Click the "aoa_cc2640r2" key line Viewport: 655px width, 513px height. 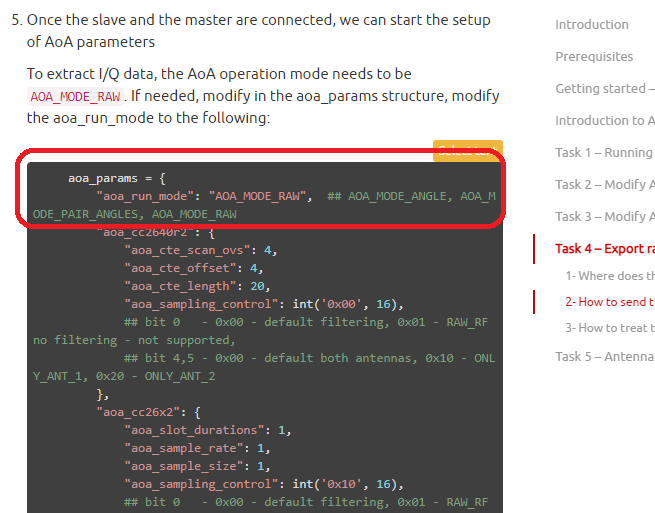(x=155, y=232)
